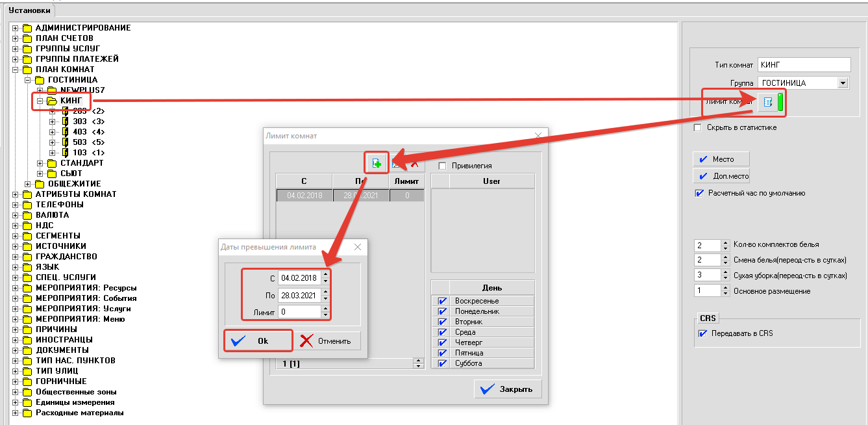This screenshot has width=868, height=425.
Task: Click the Закрыть button
Action: (x=508, y=389)
